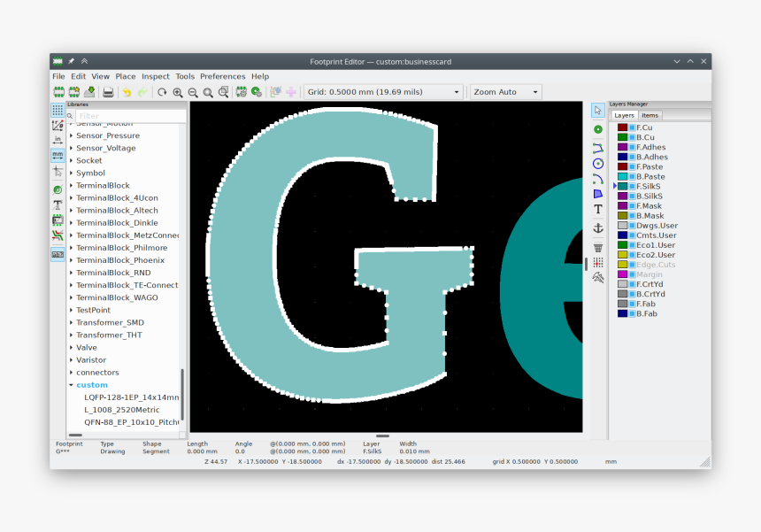Image resolution: width=761 pixels, height=532 pixels.
Task: Click the New footprint toolbar icon
Action: coord(58,92)
